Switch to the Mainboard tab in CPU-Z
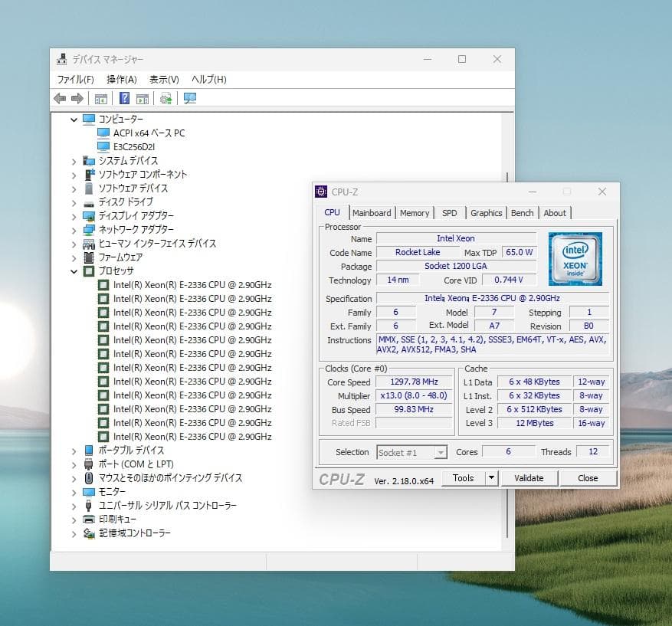 (x=372, y=213)
